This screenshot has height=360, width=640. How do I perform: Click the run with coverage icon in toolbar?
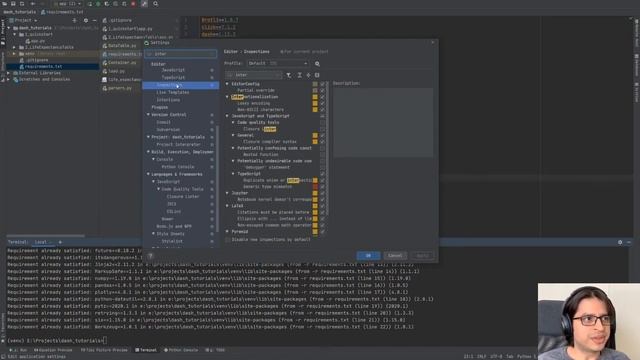pyautogui.click(x=107, y=4)
